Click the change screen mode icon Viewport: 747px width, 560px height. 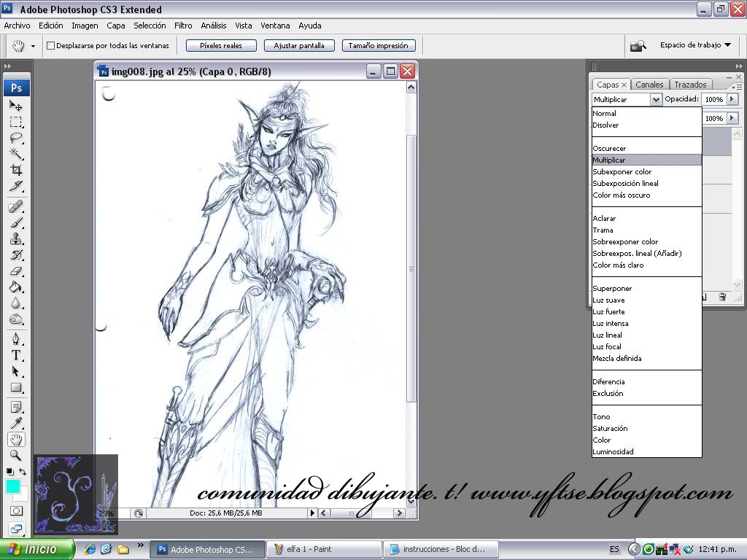pyautogui.click(x=16, y=529)
